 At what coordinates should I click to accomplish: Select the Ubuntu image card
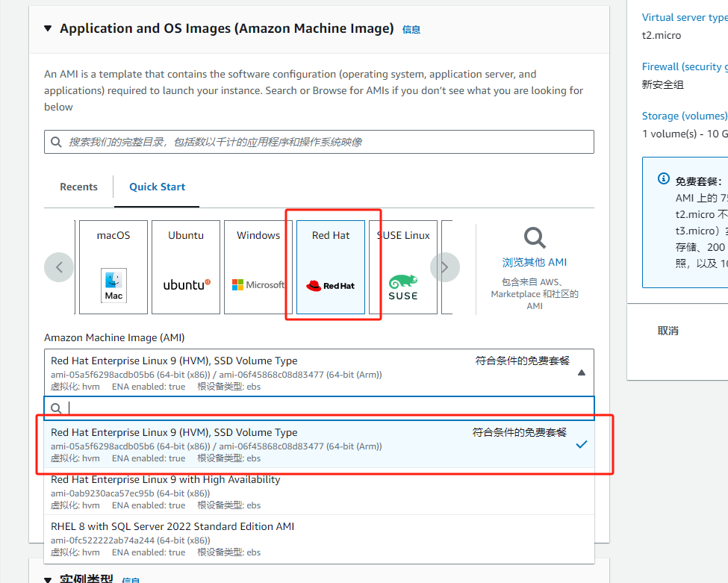pyautogui.click(x=186, y=267)
